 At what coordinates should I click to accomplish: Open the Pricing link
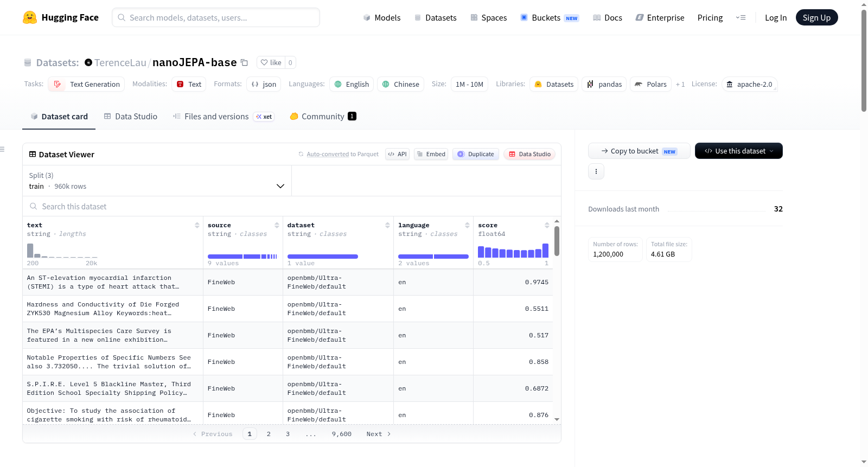(x=710, y=17)
